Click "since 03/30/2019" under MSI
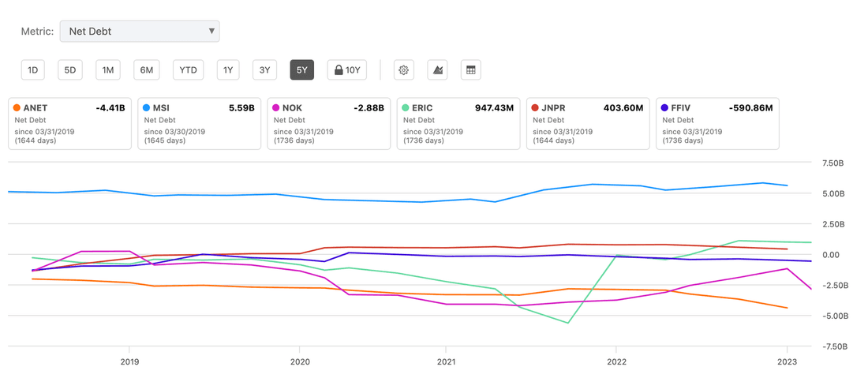 174,132
